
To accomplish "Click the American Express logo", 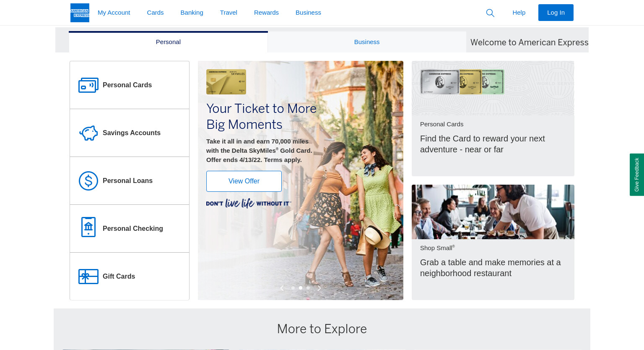I will click(x=80, y=13).
